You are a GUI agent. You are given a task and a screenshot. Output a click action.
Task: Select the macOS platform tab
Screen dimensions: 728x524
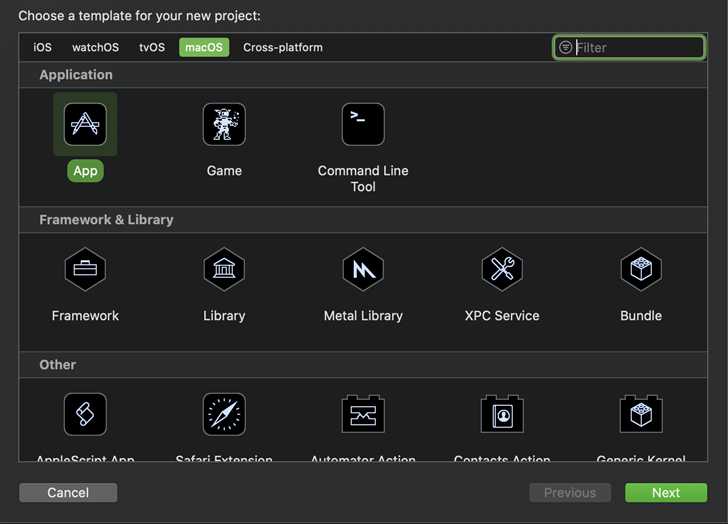(204, 47)
